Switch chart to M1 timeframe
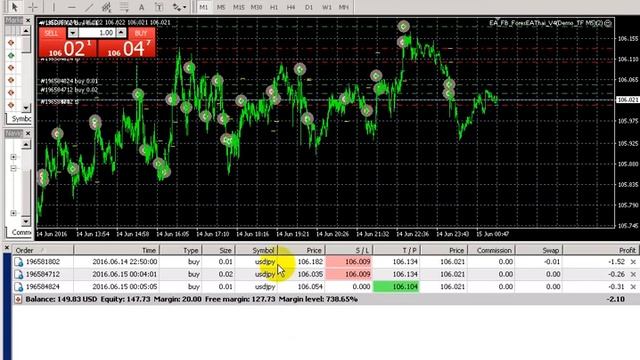 [204, 7]
